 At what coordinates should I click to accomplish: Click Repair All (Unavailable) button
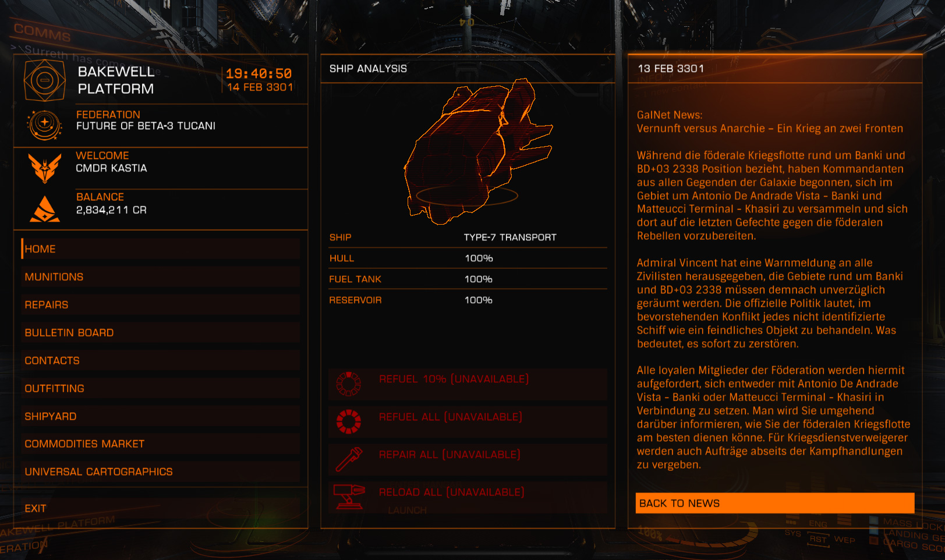point(468,459)
